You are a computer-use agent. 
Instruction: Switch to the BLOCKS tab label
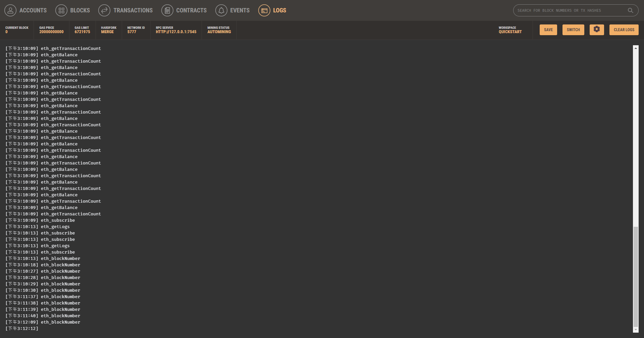coord(80,10)
